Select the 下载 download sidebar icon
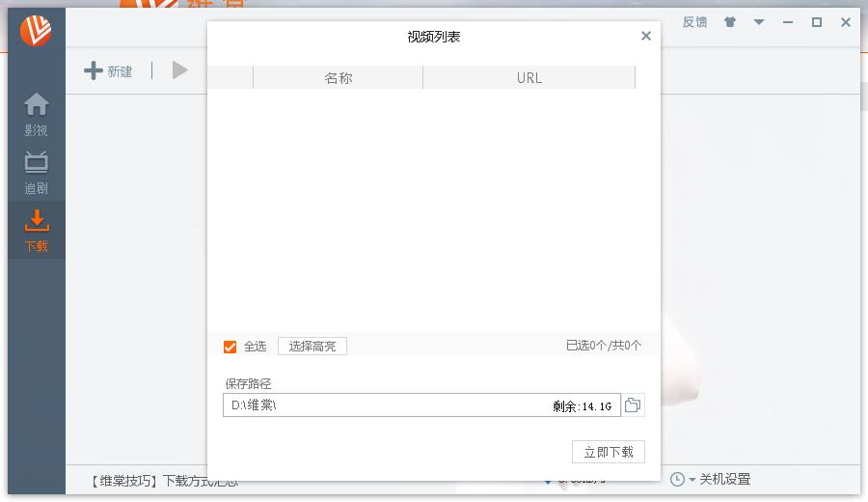The height and width of the screenshot is (502, 868). [36, 230]
